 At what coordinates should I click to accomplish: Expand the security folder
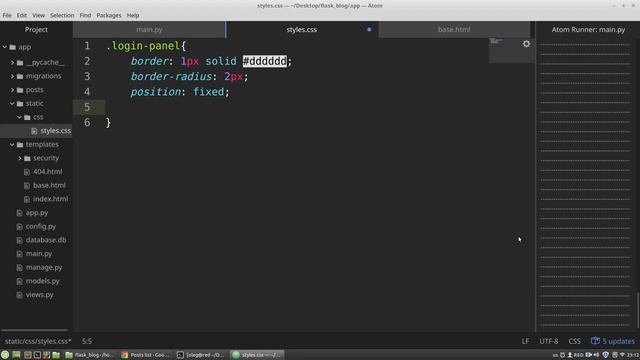pyautogui.click(x=20, y=158)
